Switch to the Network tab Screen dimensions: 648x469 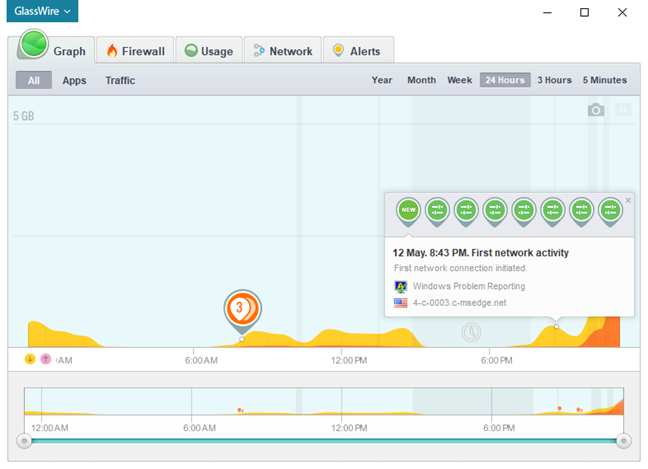pyautogui.click(x=283, y=51)
